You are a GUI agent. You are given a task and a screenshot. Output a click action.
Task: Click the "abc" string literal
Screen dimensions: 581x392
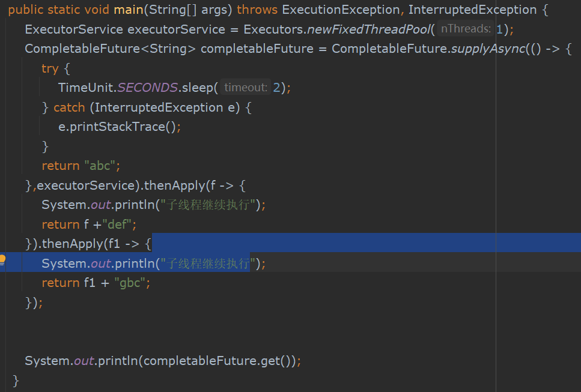coord(100,166)
